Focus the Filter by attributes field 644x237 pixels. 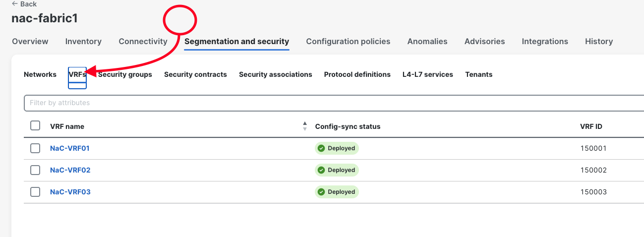[x=334, y=103]
